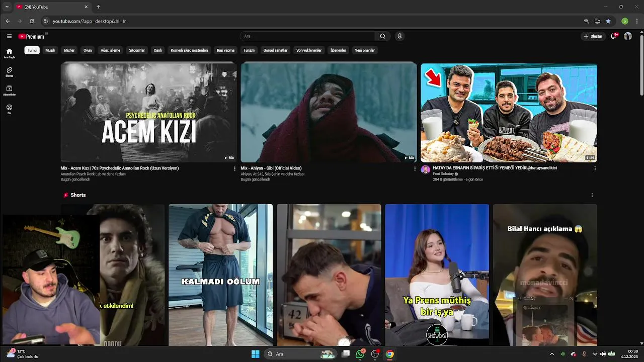
Task: Open Shorts from the sidebar
Action: coord(9,72)
